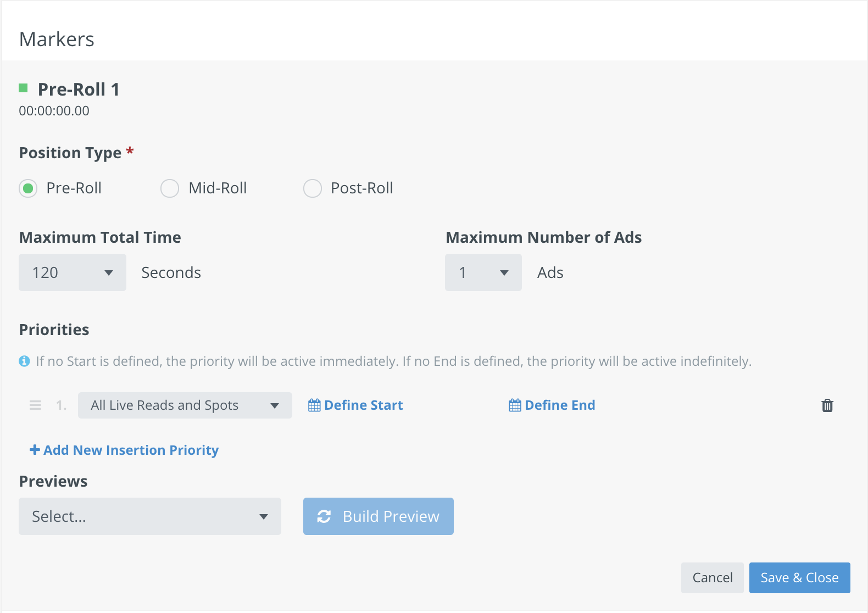The width and height of the screenshot is (868, 613).
Task: Delete the priority row with trash icon
Action: pyautogui.click(x=827, y=405)
